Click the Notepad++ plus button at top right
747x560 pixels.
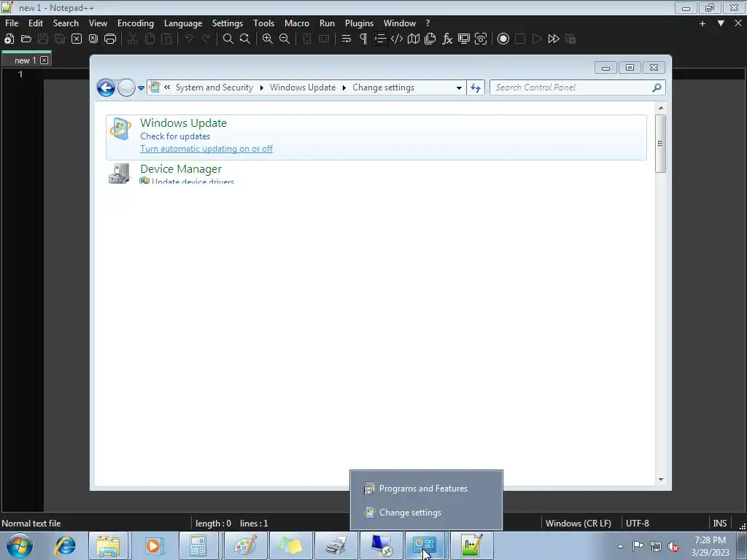(703, 23)
